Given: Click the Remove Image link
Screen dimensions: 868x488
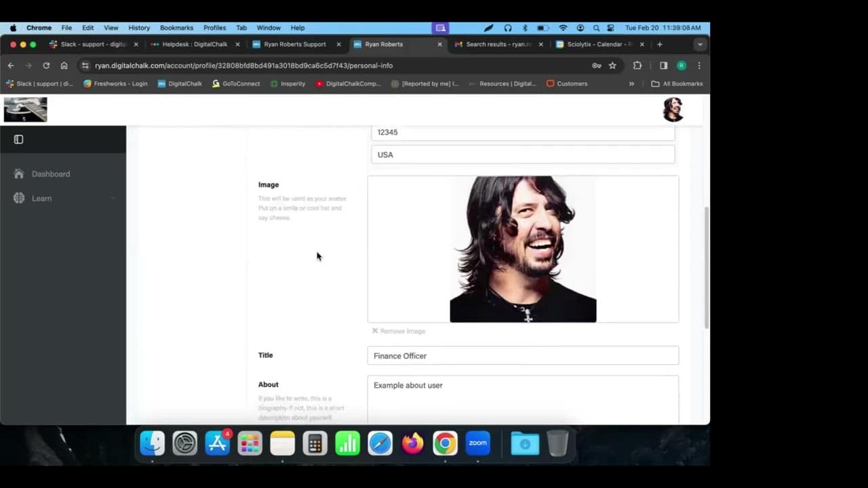Looking at the screenshot, I should 399,331.
